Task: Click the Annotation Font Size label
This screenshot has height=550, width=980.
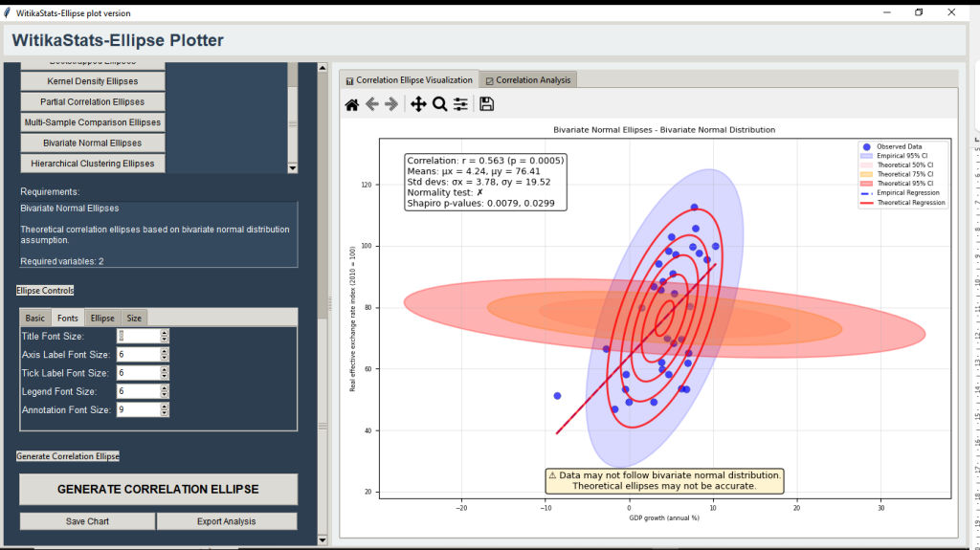Action: pos(66,410)
